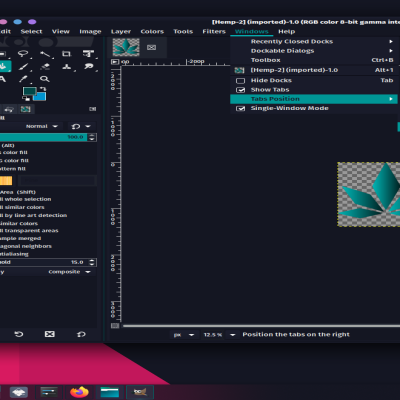Choose [Hemp-2] (imported)-1.0 window entry
Screen dimensions: 400x400
(314, 70)
